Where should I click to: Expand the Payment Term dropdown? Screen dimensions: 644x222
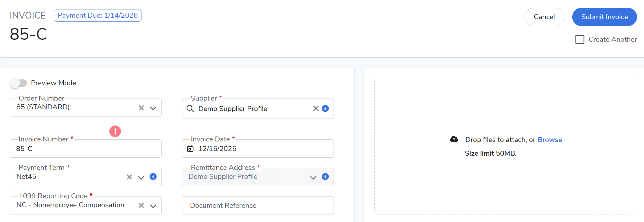[141, 177]
